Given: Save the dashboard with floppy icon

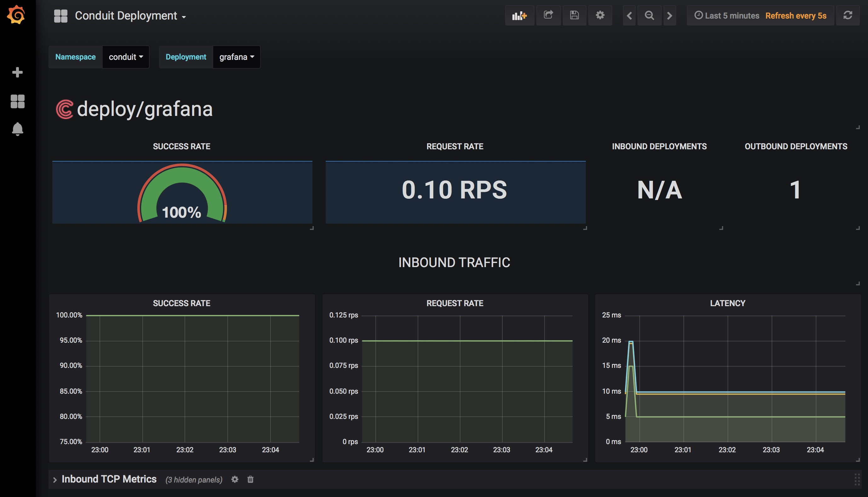Looking at the screenshot, I should click(574, 15).
